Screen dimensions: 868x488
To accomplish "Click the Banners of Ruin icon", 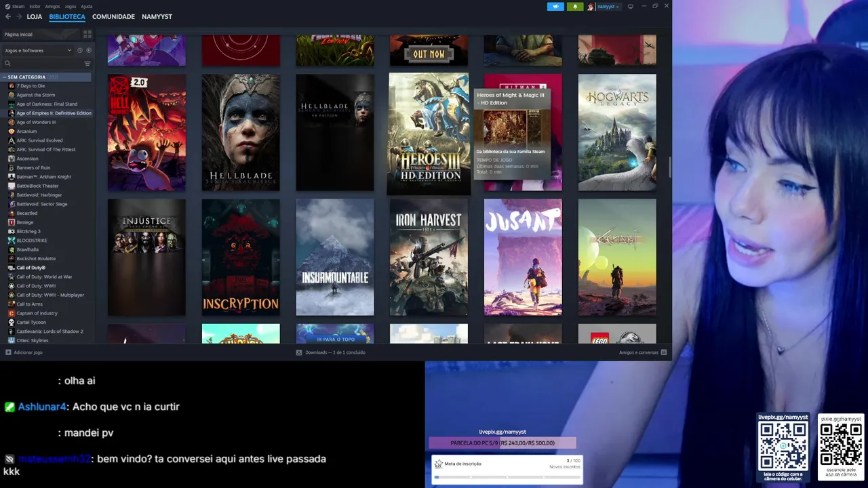I will coord(12,167).
